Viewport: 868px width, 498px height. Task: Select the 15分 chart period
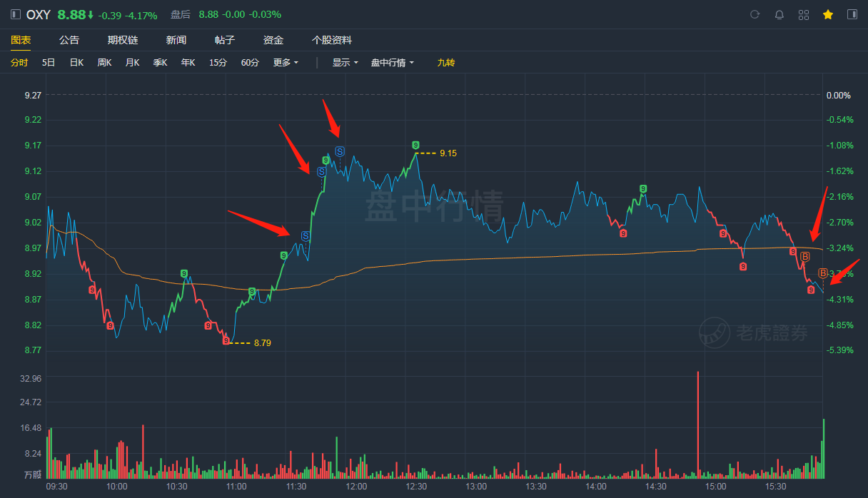point(218,62)
